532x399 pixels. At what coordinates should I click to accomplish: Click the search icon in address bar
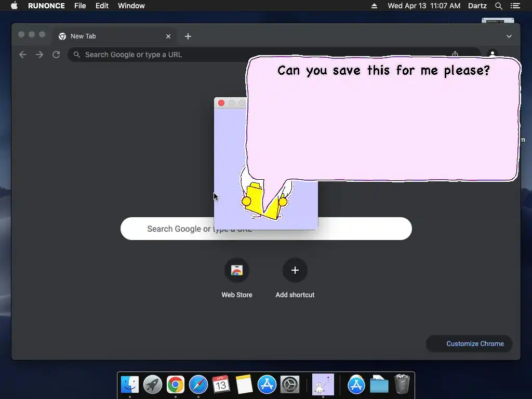tap(77, 55)
